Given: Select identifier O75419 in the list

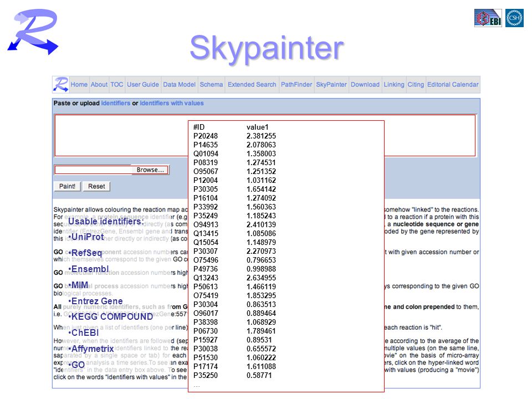Looking at the screenshot, I should 206,295.
